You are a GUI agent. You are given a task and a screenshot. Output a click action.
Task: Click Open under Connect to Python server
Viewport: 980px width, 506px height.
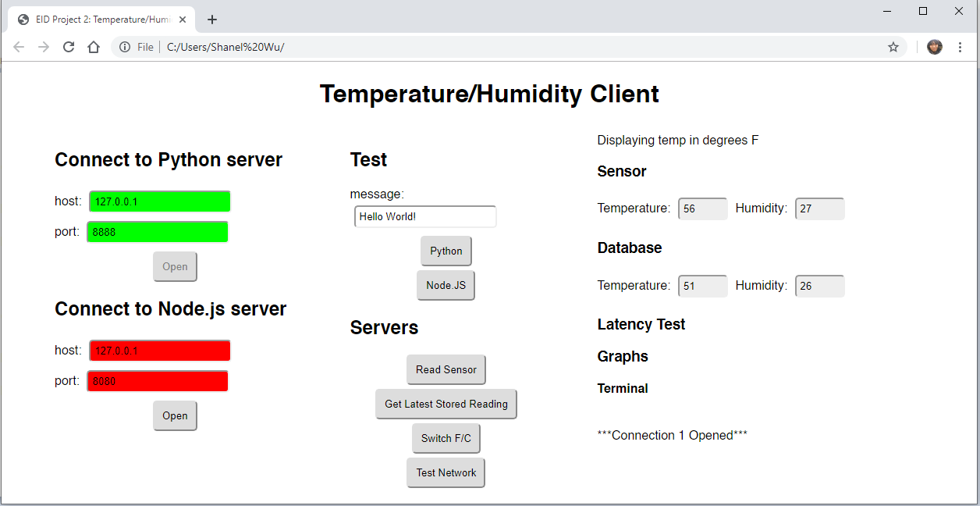coord(175,266)
